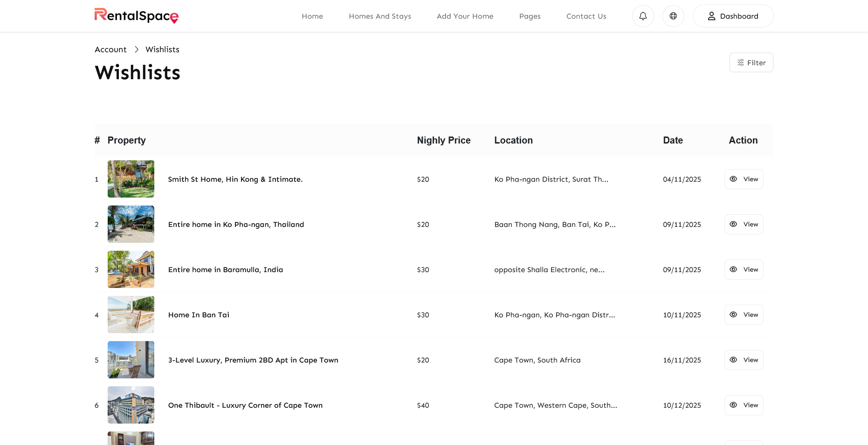Click the Property column header
Screen dimensions: 868x445
coord(127,140)
